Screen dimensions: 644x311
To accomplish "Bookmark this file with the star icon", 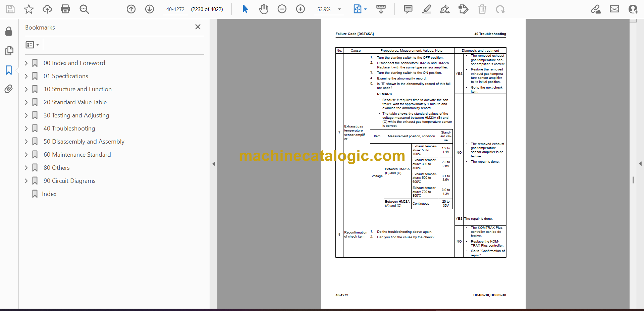I will [x=29, y=9].
